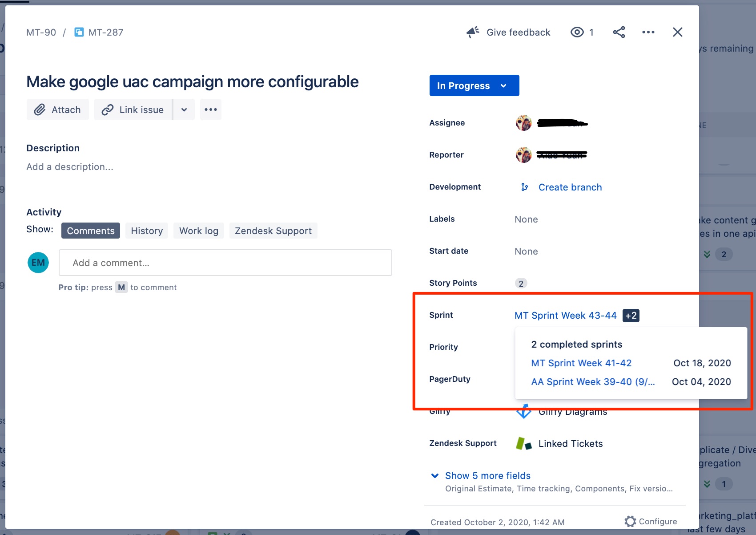Screen dimensions: 756x535
Task: Click the MT-287 issue type icon
Action: (x=79, y=32)
